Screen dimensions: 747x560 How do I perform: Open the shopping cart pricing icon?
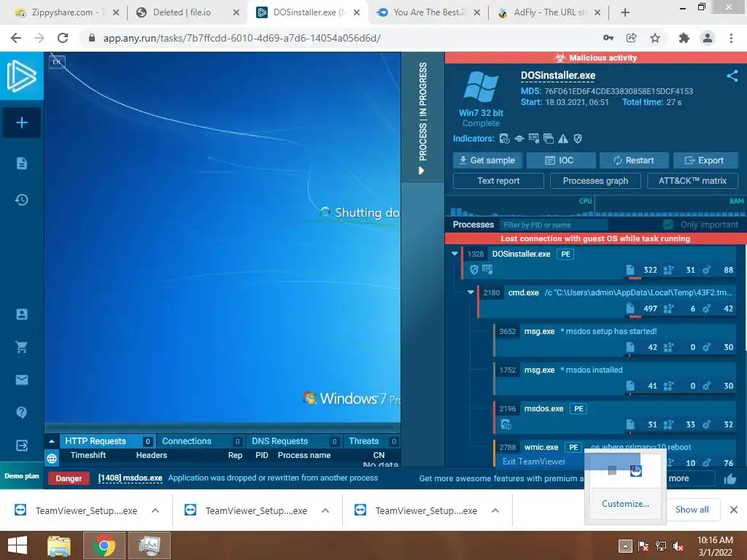[21, 347]
